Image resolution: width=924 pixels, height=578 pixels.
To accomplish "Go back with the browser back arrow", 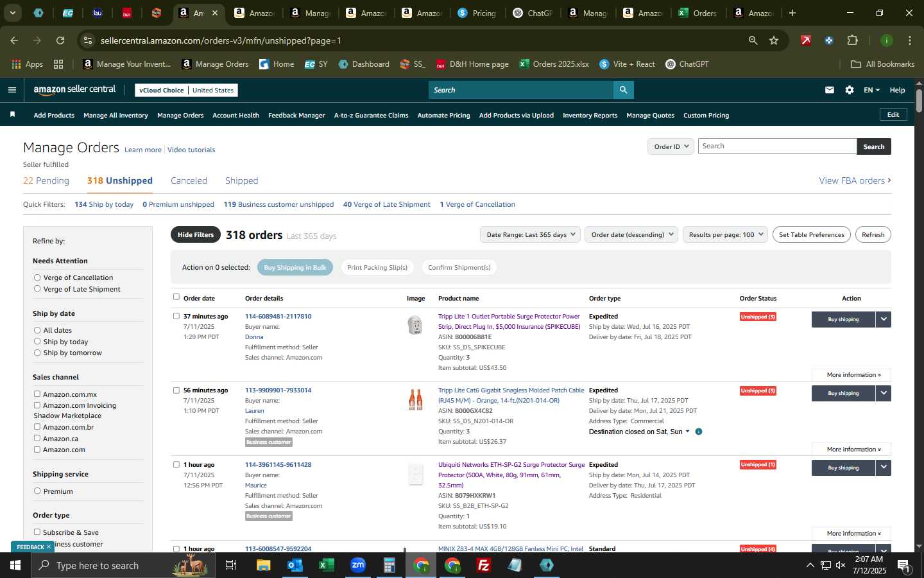I will click(14, 40).
